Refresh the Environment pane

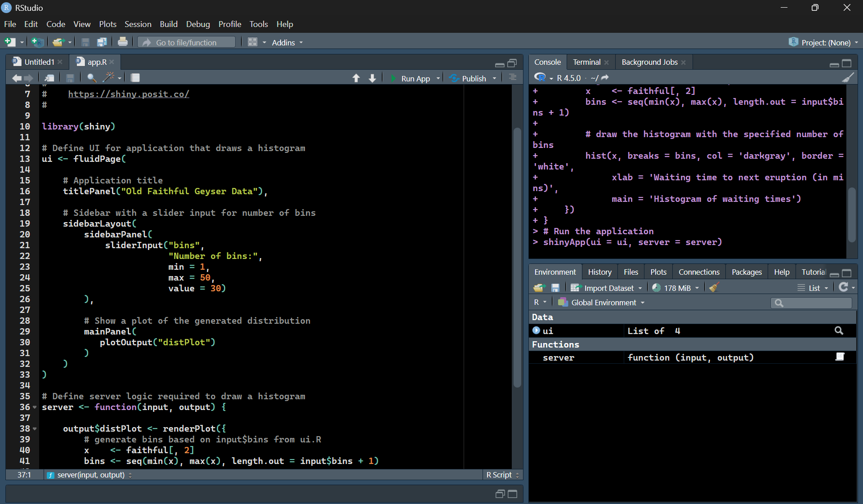844,287
